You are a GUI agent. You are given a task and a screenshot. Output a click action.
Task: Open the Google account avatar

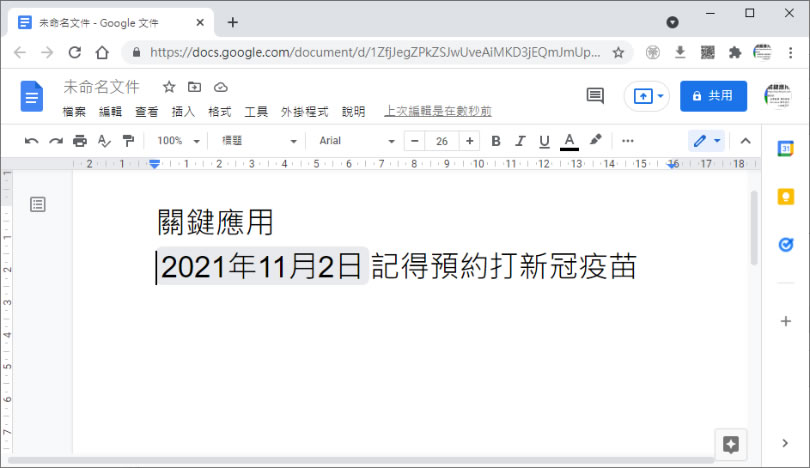pos(777,96)
